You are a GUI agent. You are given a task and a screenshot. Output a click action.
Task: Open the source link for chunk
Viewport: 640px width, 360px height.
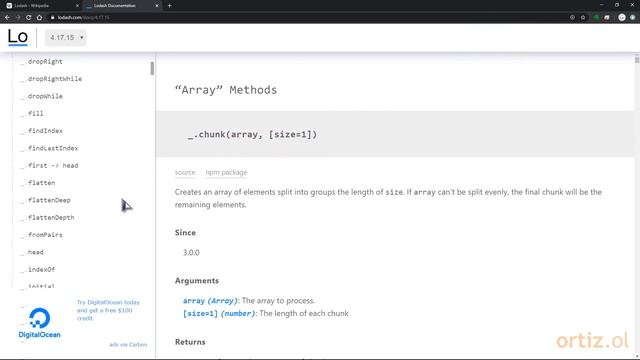tap(185, 172)
